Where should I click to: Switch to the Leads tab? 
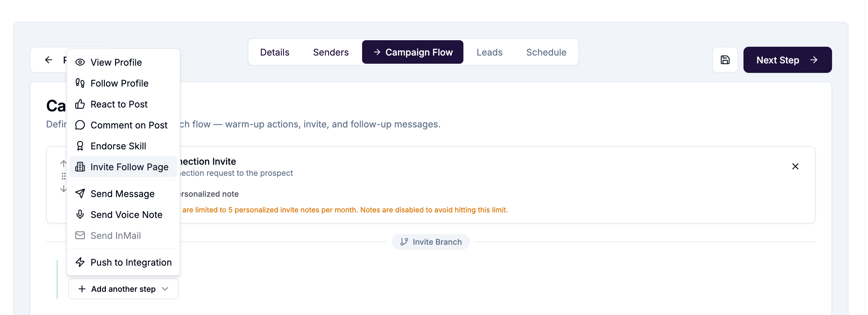point(489,52)
